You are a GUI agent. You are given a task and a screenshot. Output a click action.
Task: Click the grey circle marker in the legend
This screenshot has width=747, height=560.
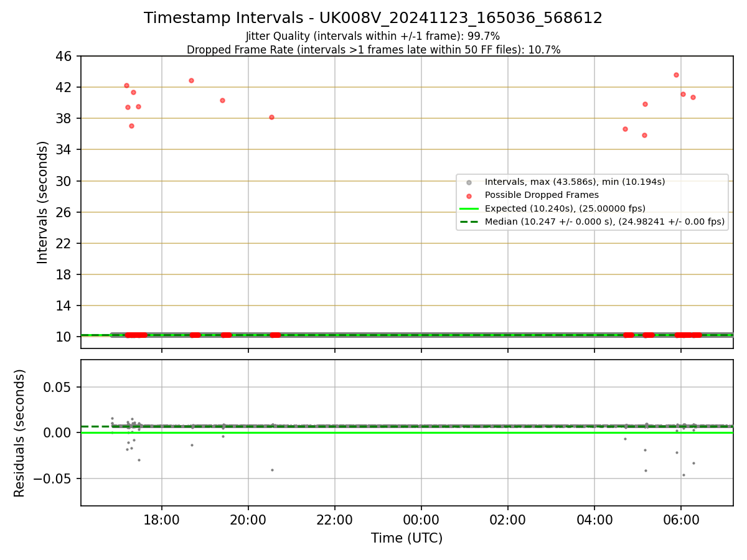469,182
